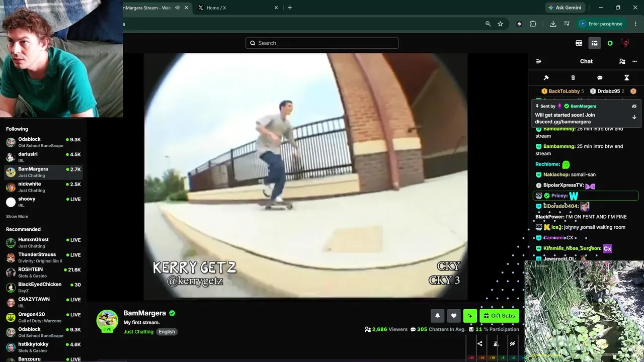Viewport: 644px width, 362px height.
Task: Open the chat more options menu
Action: pyautogui.click(x=634, y=61)
